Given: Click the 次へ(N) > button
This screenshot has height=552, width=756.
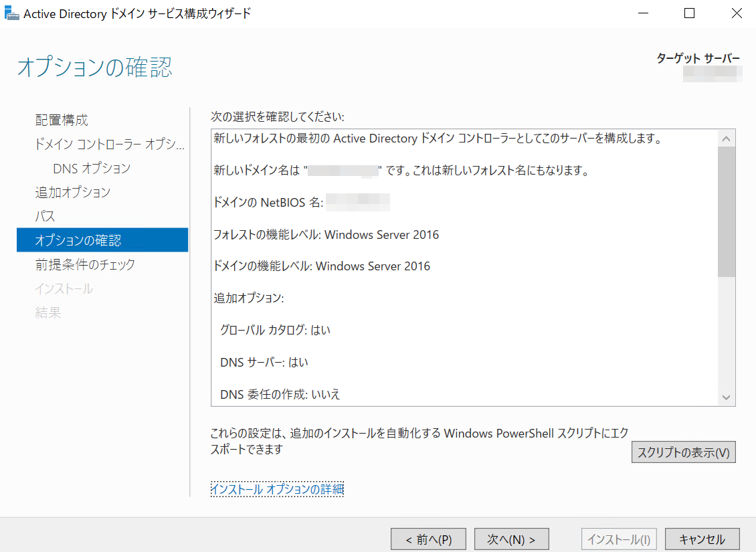Looking at the screenshot, I should coord(512,539).
